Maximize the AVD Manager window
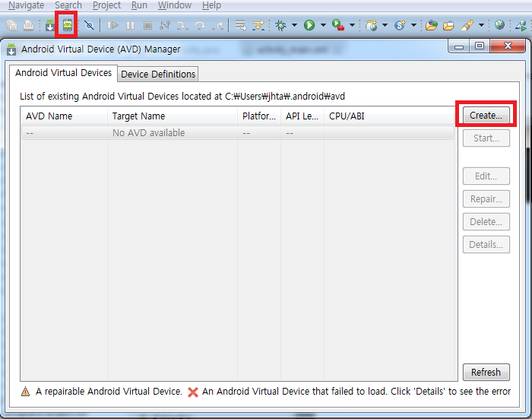 click(480, 46)
